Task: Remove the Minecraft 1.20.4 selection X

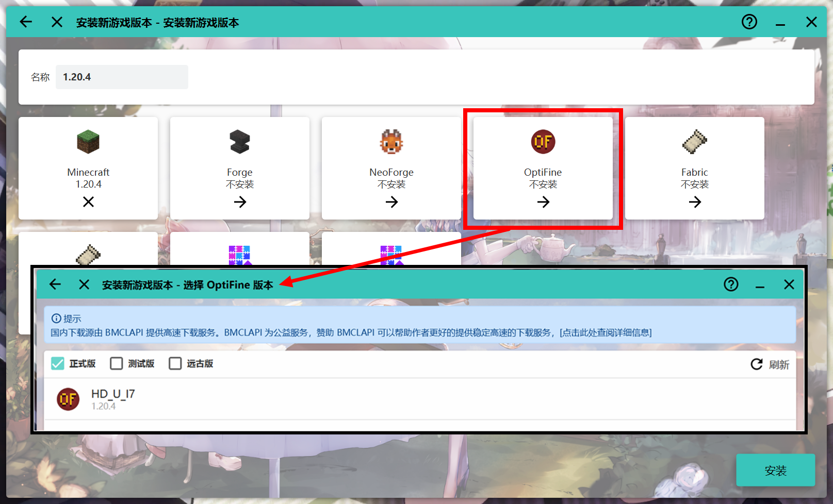Action: click(88, 202)
